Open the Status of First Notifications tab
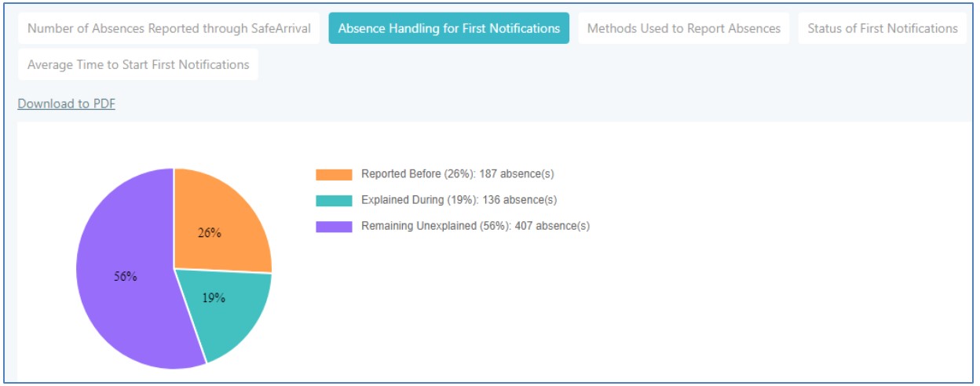Viewport: 980px width, 386px height. click(882, 28)
